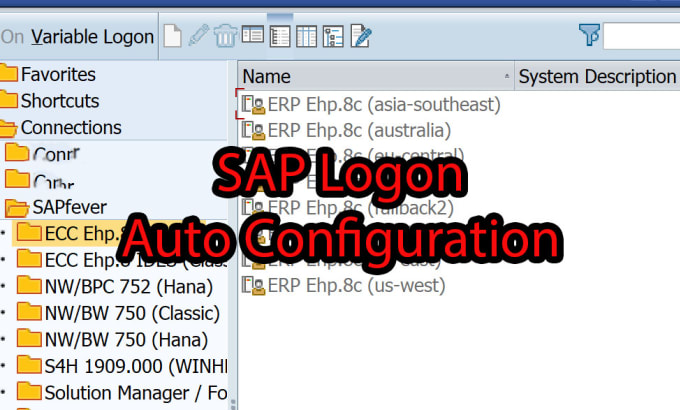This screenshot has width=680, height=410.
Task: Click the filter input field beside the funnel
Action: click(641, 36)
